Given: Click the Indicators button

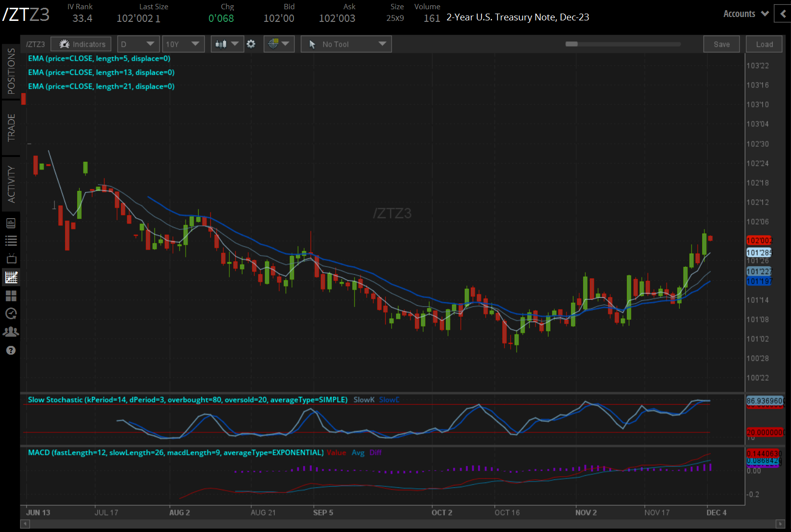Looking at the screenshot, I should point(81,44).
